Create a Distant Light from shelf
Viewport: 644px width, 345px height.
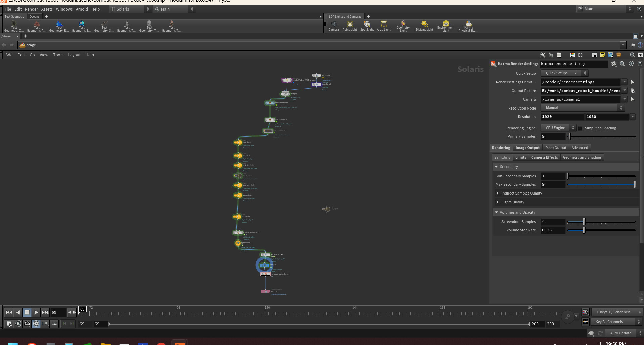tap(425, 26)
